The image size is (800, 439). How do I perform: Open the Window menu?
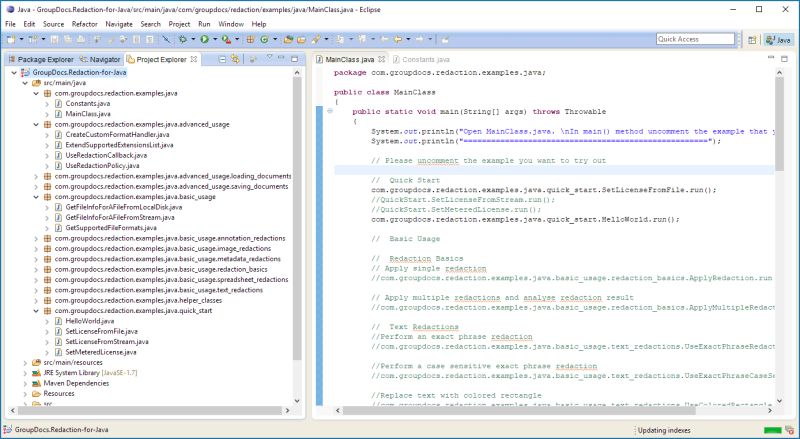click(231, 24)
